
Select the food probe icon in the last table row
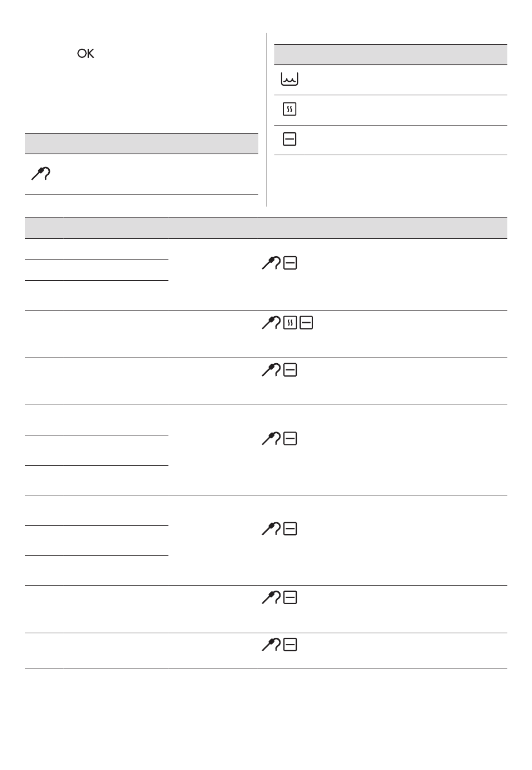tap(272, 645)
